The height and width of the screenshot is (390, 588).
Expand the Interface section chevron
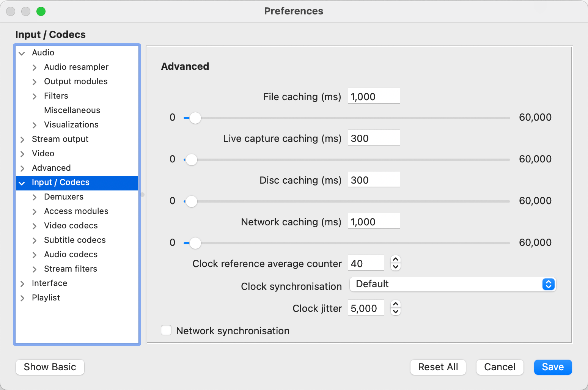tap(22, 284)
